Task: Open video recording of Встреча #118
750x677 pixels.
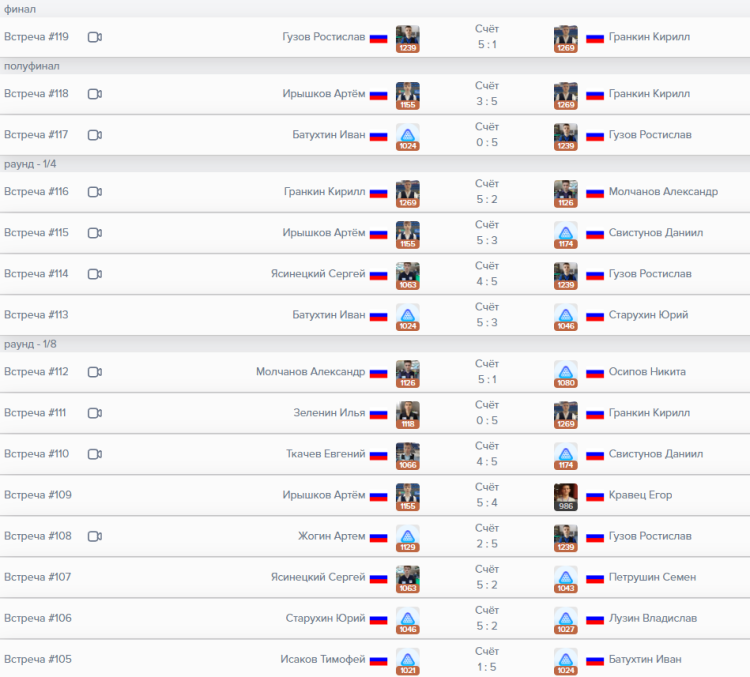Action: 95,94
